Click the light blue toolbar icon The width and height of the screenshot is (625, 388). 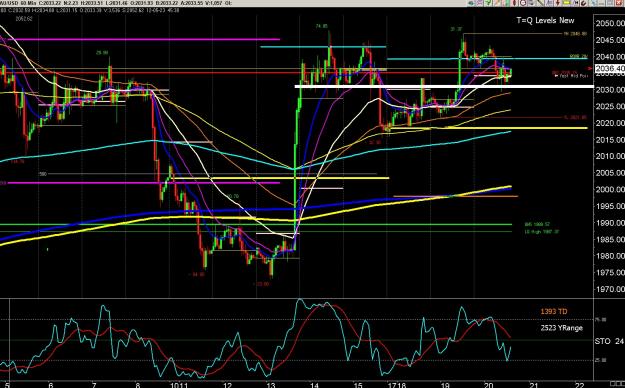click(x=593, y=3)
